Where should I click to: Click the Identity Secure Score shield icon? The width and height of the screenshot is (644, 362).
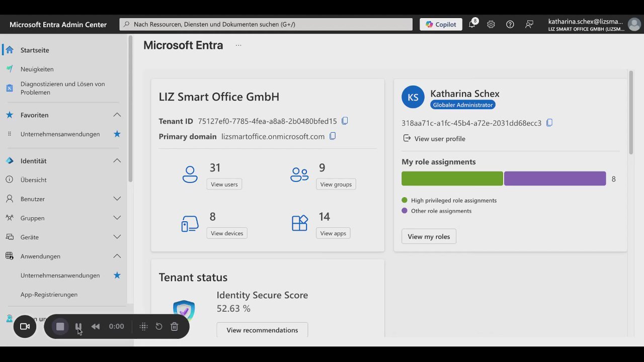click(x=184, y=311)
